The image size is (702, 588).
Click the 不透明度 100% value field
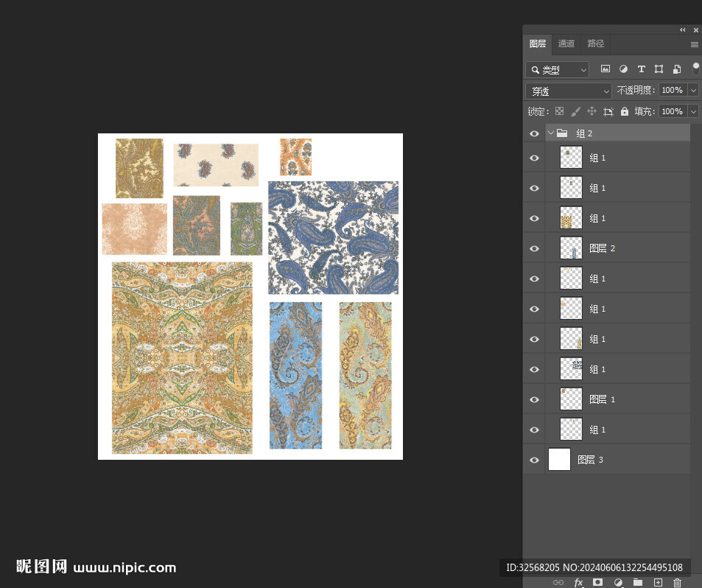[672, 91]
